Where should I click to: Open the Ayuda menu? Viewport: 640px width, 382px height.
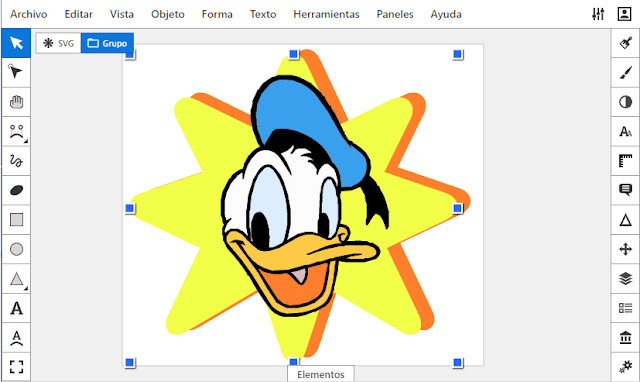coord(446,14)
